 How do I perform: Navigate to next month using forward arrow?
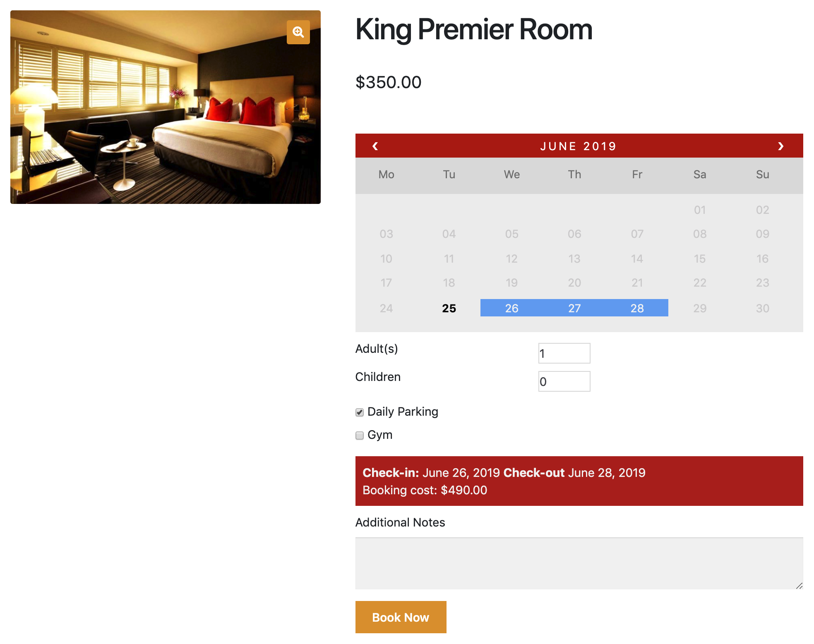782,145
